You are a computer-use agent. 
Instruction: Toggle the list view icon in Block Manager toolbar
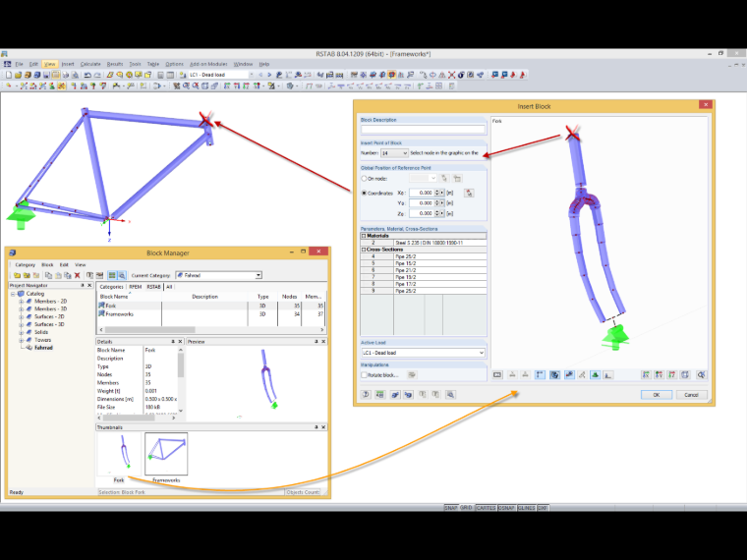pos(112,275)
